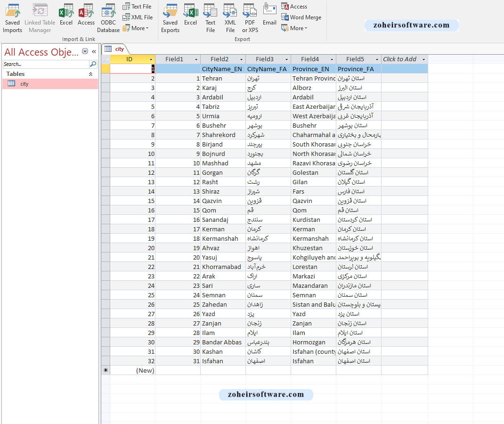The width and height of the screenshot is (504, 424).
Task: Select the city table in navigation pane
Action: point(24,84)
